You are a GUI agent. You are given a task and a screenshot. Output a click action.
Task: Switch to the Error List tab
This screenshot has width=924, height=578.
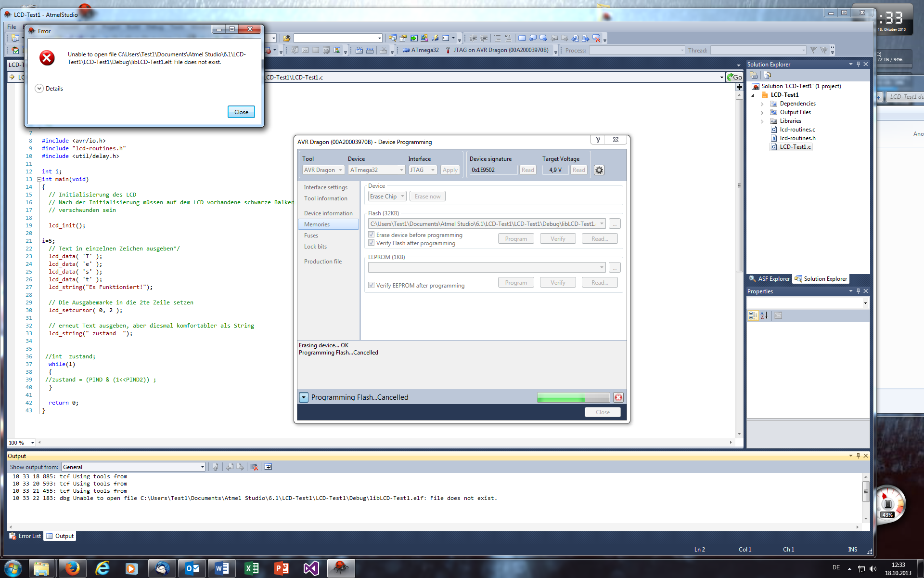[26, 536]
